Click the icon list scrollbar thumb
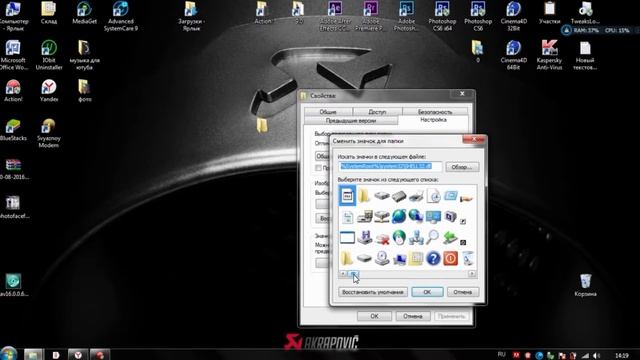The height and width of the screenshot is (360, 640). click(x=354, y=274)
